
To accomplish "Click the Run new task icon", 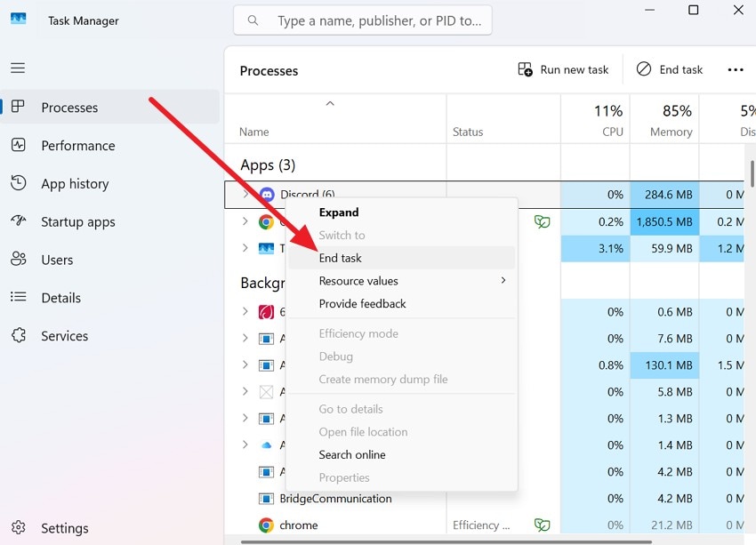I will coord(526,69).
